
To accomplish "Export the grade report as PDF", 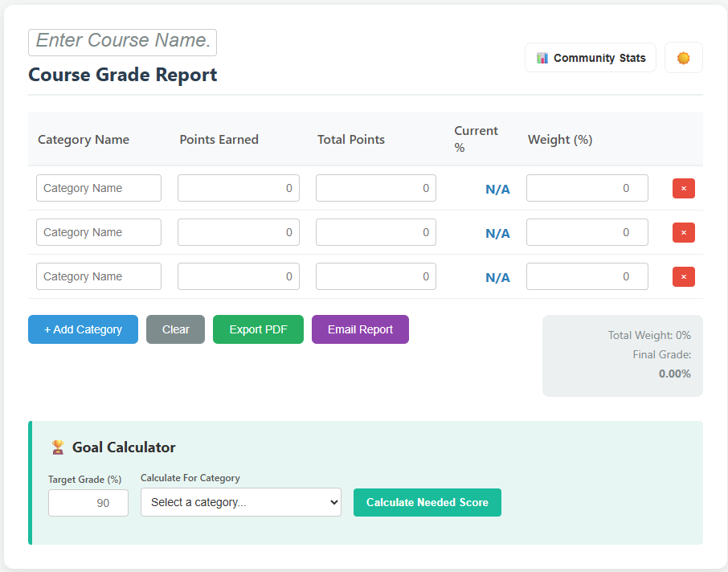I will (x=258, y=329).
